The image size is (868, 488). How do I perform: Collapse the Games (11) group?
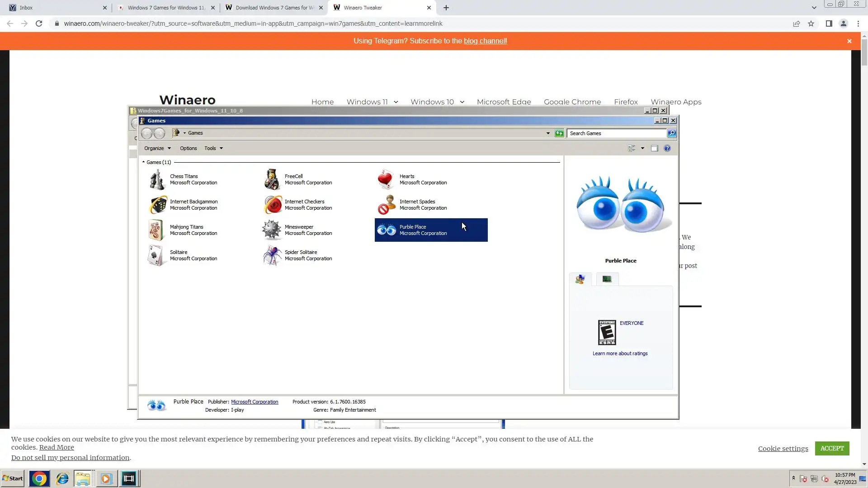(144, 162)
